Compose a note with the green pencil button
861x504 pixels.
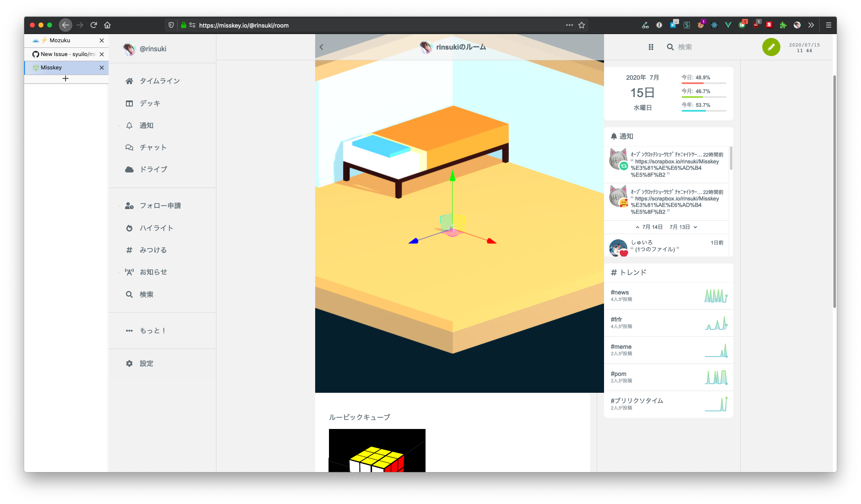click(771, 47)
